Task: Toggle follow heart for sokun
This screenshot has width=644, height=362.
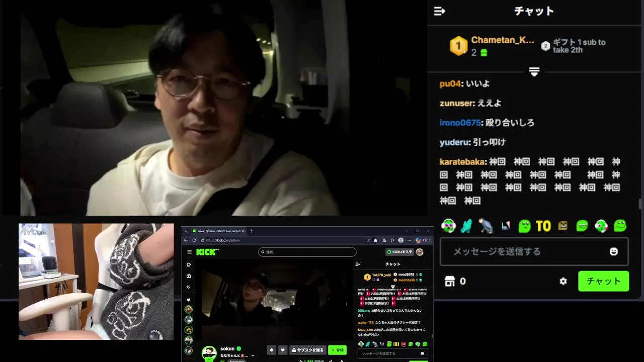Action: tap(283, 350)
